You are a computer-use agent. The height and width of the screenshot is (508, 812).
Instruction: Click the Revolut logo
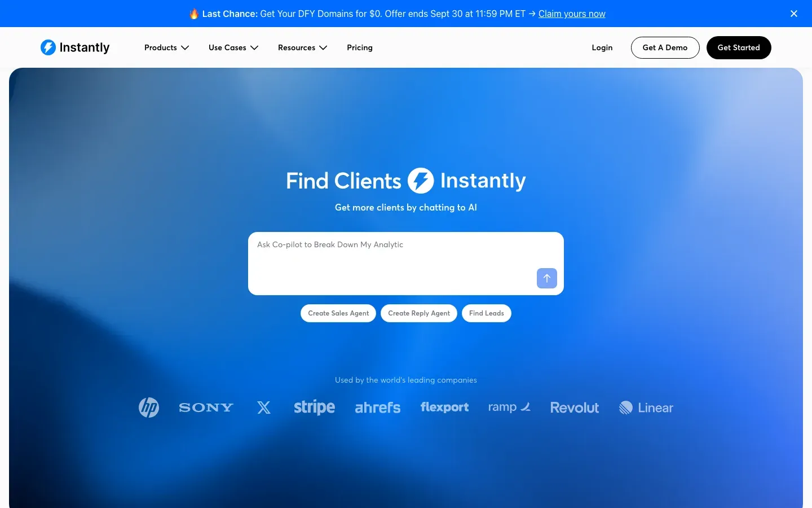575,408
